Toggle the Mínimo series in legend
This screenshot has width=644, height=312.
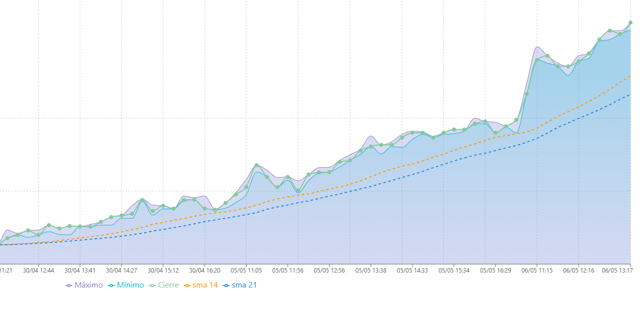tap(126, 285)
